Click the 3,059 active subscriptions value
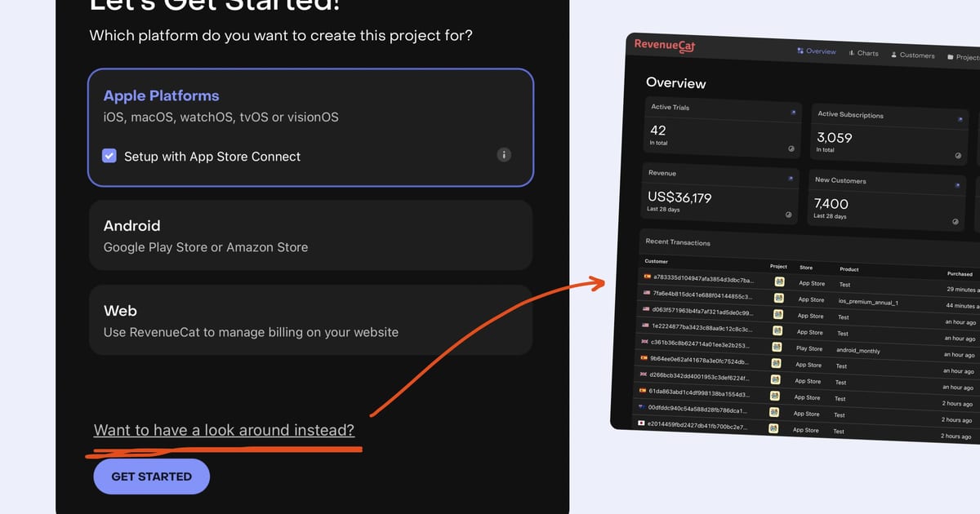Image resolution: width=980 pixels, height=514 pixels. (834, 138)
